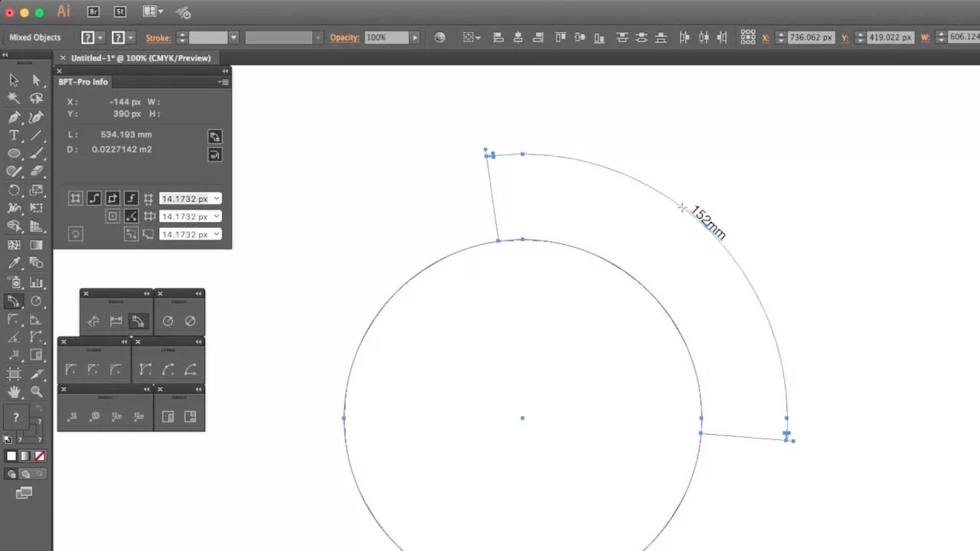The height and width of the screenshot is (551, 980).
Task: Select the Rotate tool
Action: [x=14, y=190]
